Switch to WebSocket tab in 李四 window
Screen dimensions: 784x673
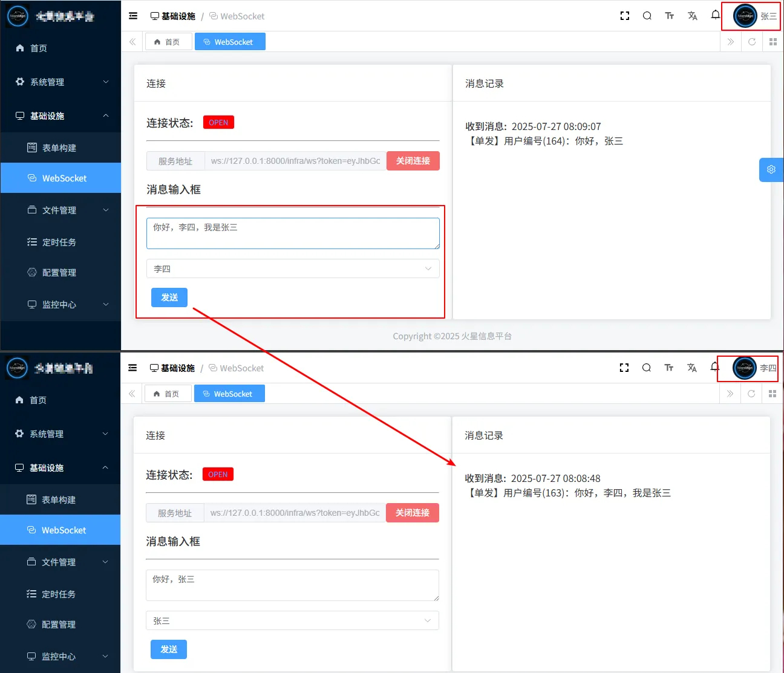pos(229,394)
